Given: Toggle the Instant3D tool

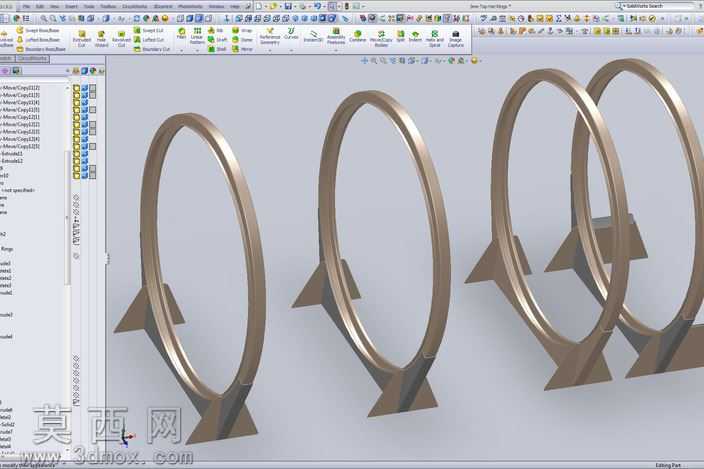Looking at the screenshot, I should (x=313, y=36).
